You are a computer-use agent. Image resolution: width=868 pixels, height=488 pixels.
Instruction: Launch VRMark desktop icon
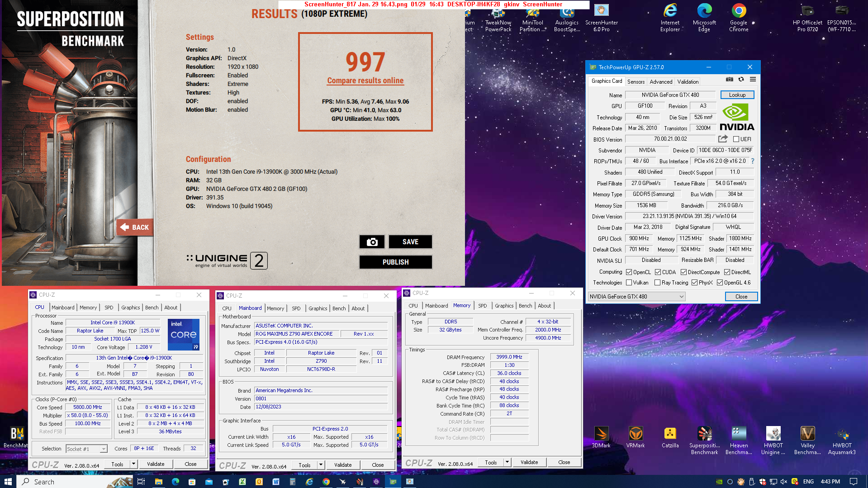coord(636,437)
